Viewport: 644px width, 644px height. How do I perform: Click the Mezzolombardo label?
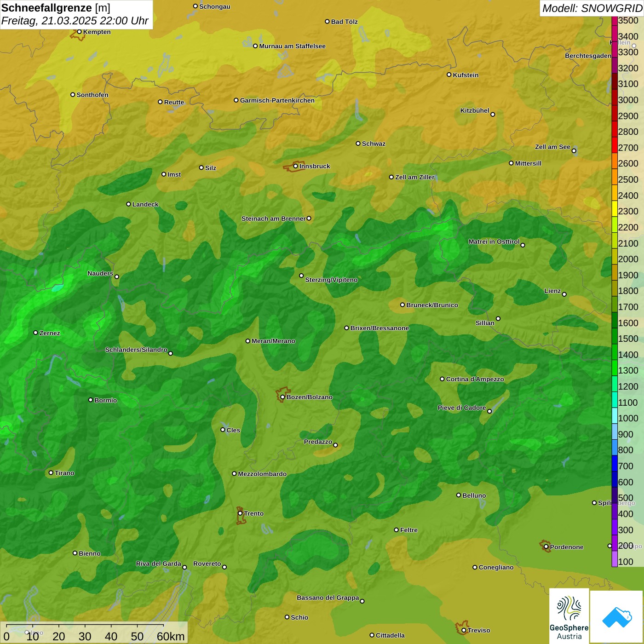pos(262,474)
